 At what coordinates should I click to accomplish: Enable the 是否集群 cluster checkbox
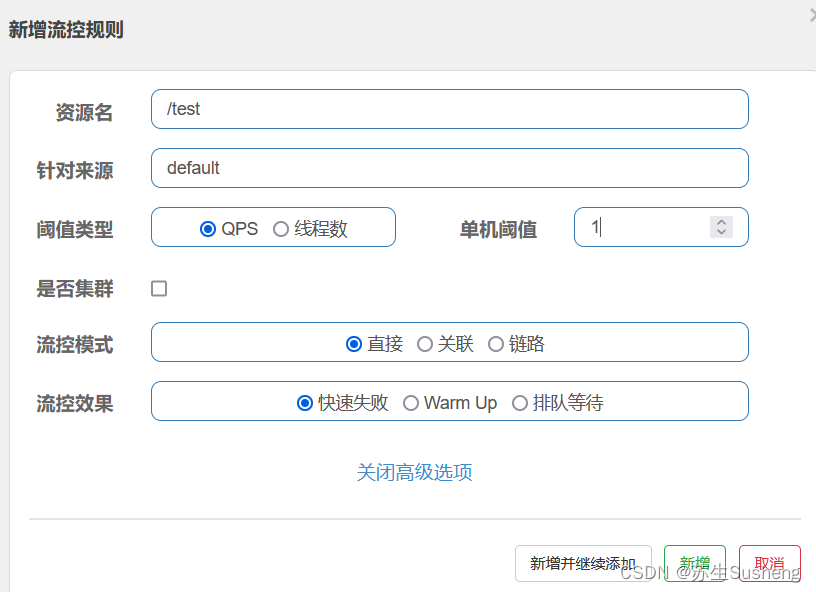point(157,286)
